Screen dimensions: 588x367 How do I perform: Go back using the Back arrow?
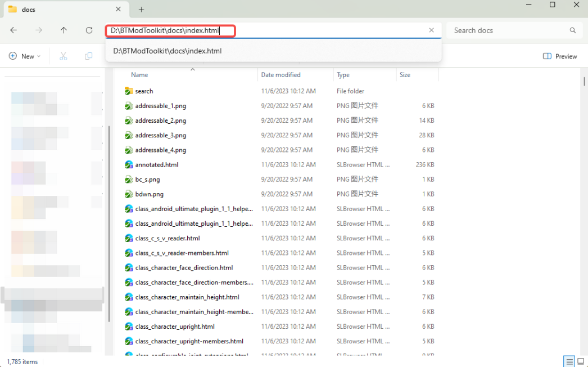13,30
